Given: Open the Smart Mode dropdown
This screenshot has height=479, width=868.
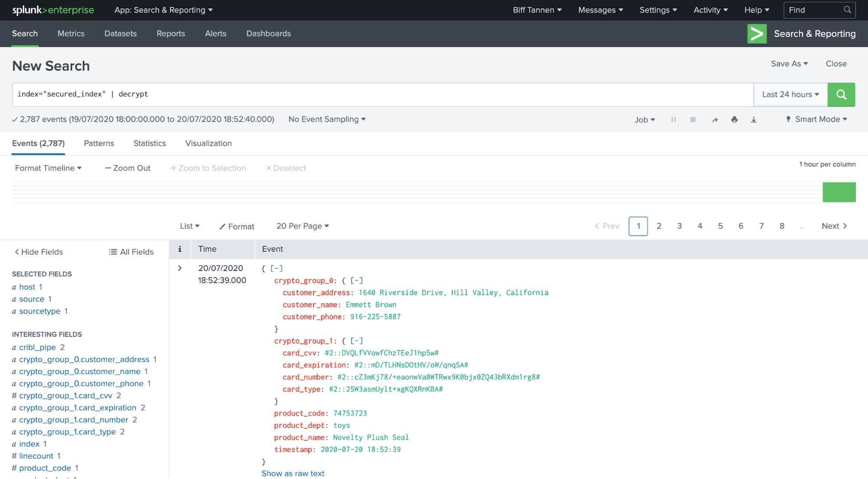Looking at the screenshot, I should [816, 119].
